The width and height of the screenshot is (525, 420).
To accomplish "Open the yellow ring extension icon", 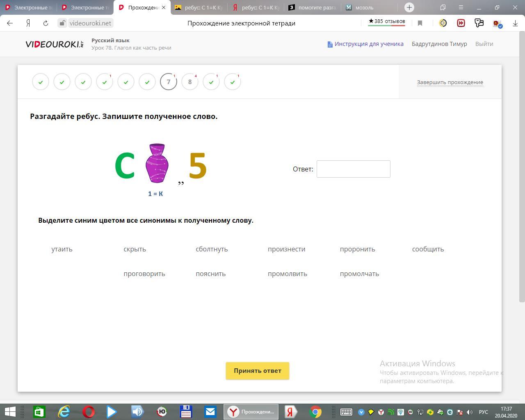I will (x=443, y=23).
